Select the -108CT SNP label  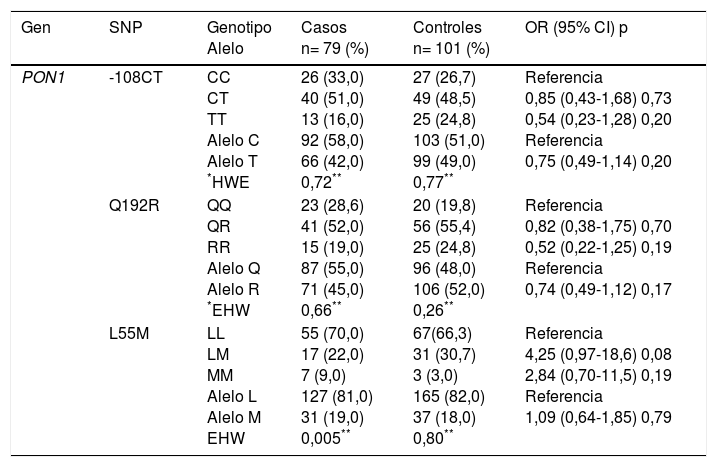point(133,77)
